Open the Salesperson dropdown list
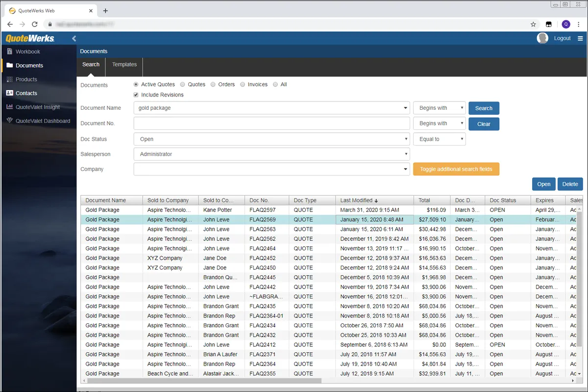This screenshot has height=392, width=588. 271,154
